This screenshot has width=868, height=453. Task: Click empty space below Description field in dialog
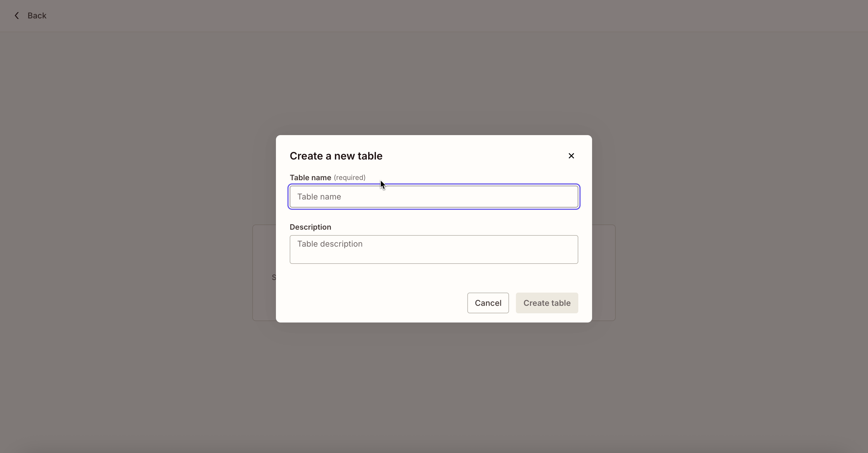(371, 280)
